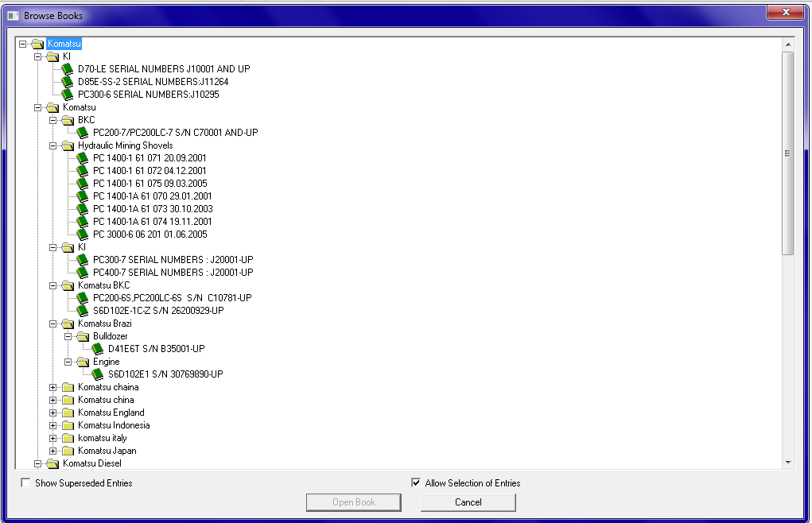
Task: Click the vertical scrollbar thumb
Action: pyautogui.click(x=788, y=153)
